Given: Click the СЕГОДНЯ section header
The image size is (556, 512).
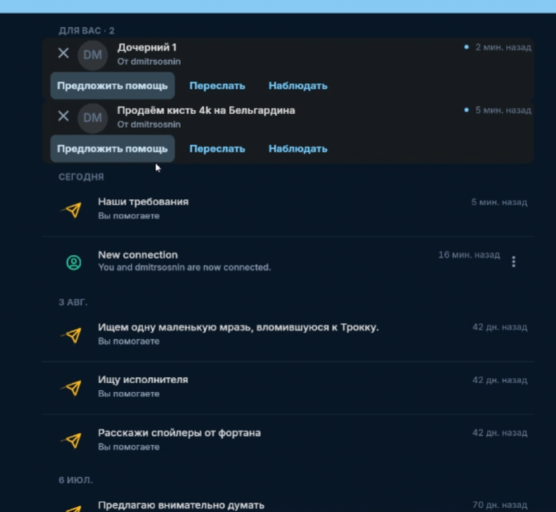Looking at the screenshot, I should 81,177.
